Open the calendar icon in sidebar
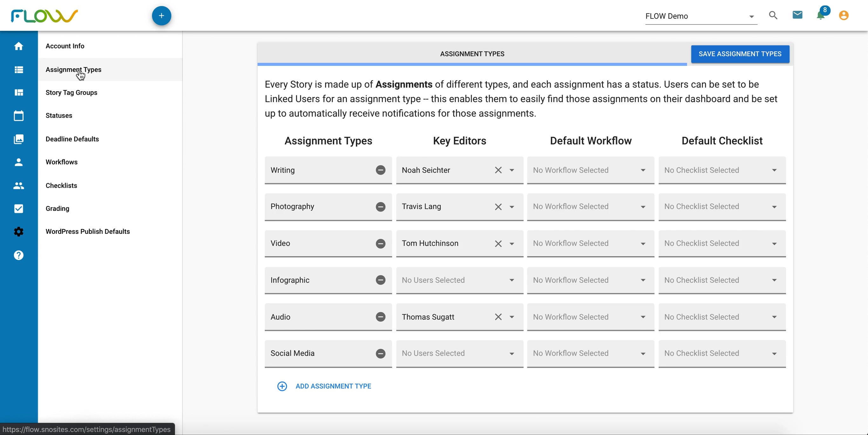This screenshot has height=435, width=868. 18,116
